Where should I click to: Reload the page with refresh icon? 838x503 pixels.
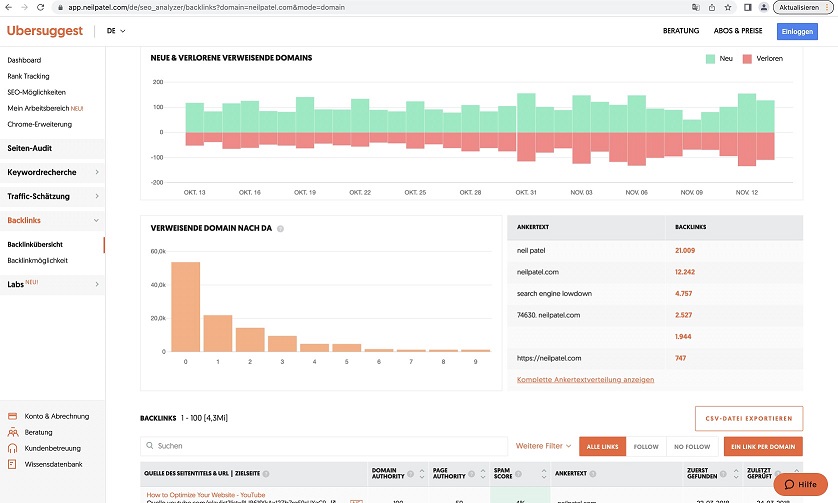click(x=41, y=7)
